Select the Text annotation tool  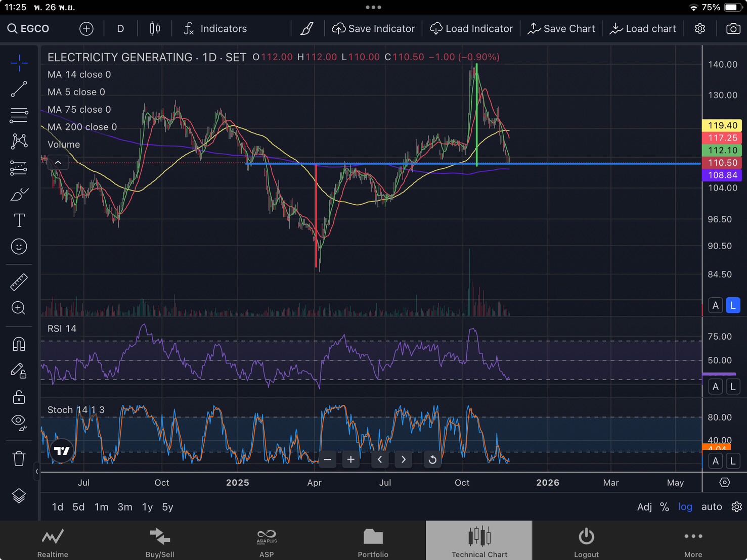[x=19, y=220]
